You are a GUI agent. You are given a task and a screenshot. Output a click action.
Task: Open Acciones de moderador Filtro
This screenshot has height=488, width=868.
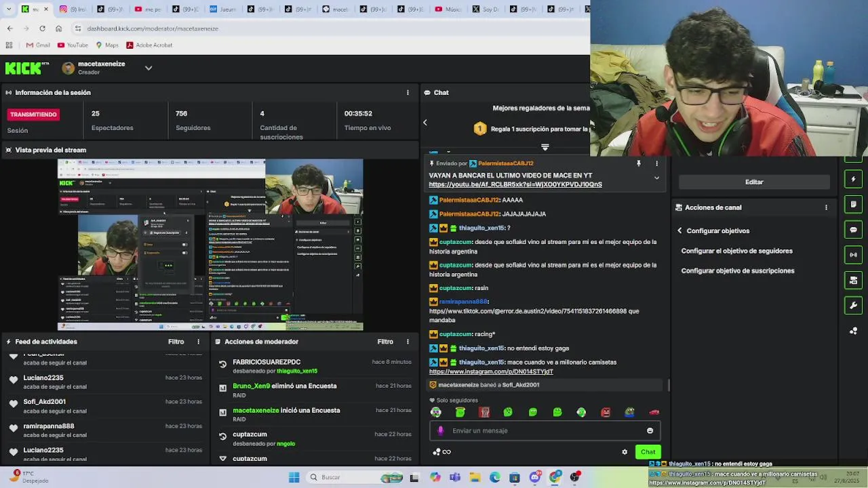point(385,342)
